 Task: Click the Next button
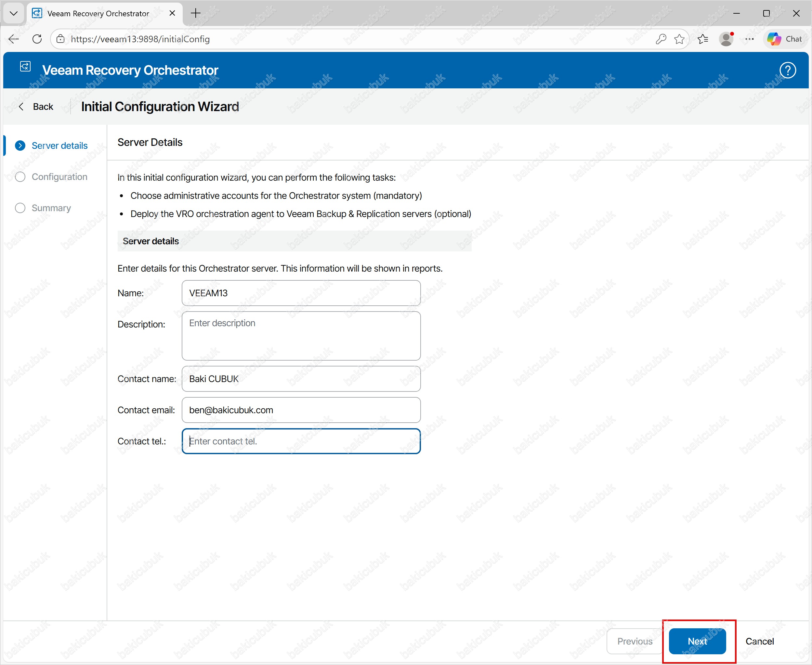(697, 641)
